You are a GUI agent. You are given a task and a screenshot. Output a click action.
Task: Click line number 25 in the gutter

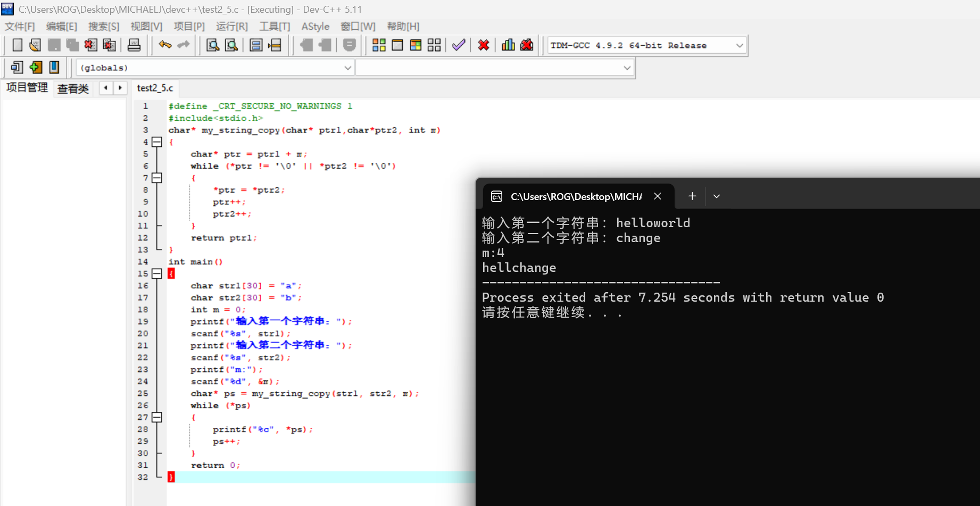point(143,393)
